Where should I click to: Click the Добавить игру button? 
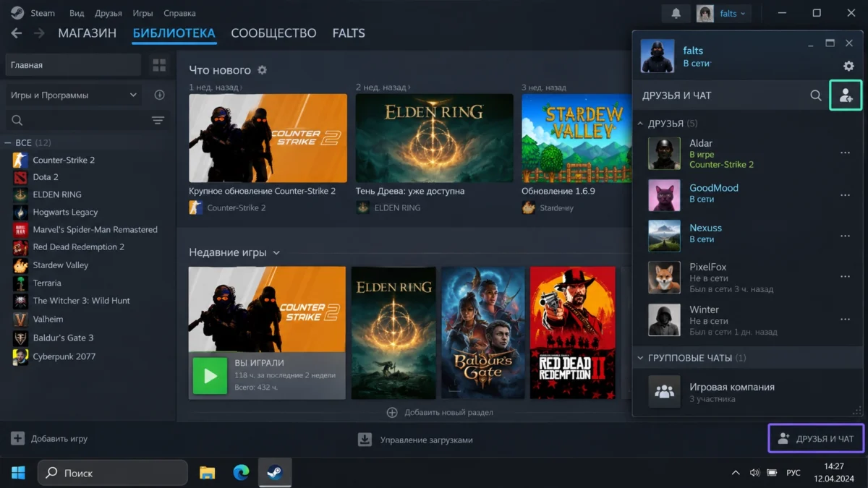click(x=49, y=439)
